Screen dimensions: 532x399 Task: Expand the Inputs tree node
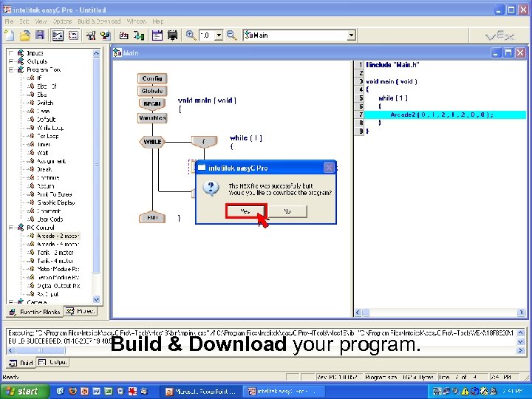tap(12, 53)
